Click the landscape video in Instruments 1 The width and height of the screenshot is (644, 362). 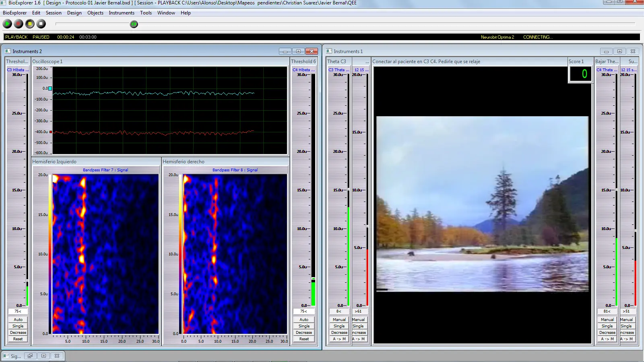pos(482,204)
